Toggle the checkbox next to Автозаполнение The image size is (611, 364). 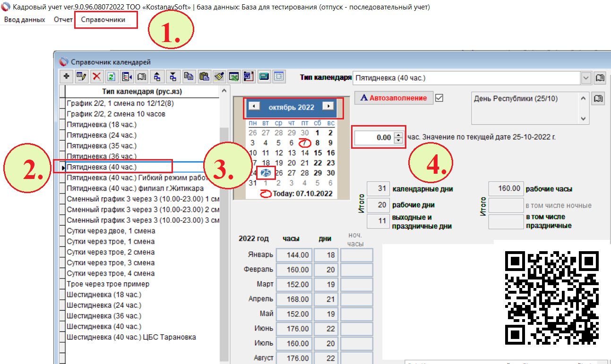(439, 98)
